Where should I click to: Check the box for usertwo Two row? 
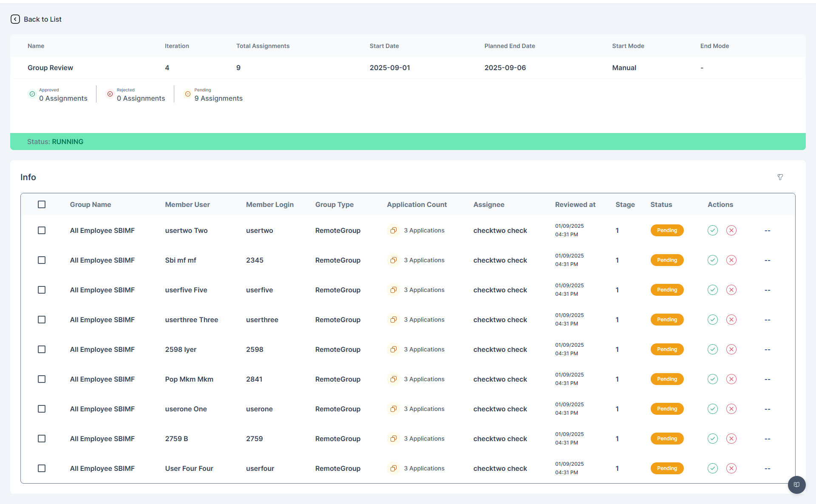pyautogui.click(x=42, y=230)
